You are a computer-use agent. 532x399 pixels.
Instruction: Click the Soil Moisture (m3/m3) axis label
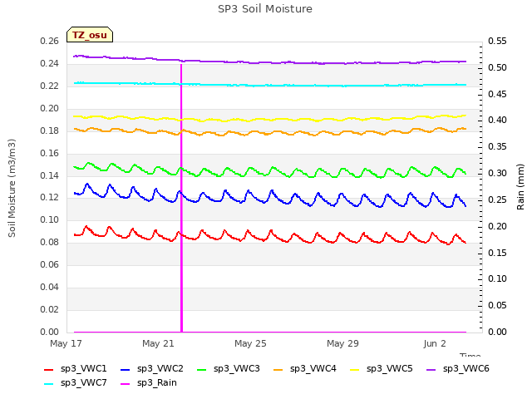pos(12,188)
